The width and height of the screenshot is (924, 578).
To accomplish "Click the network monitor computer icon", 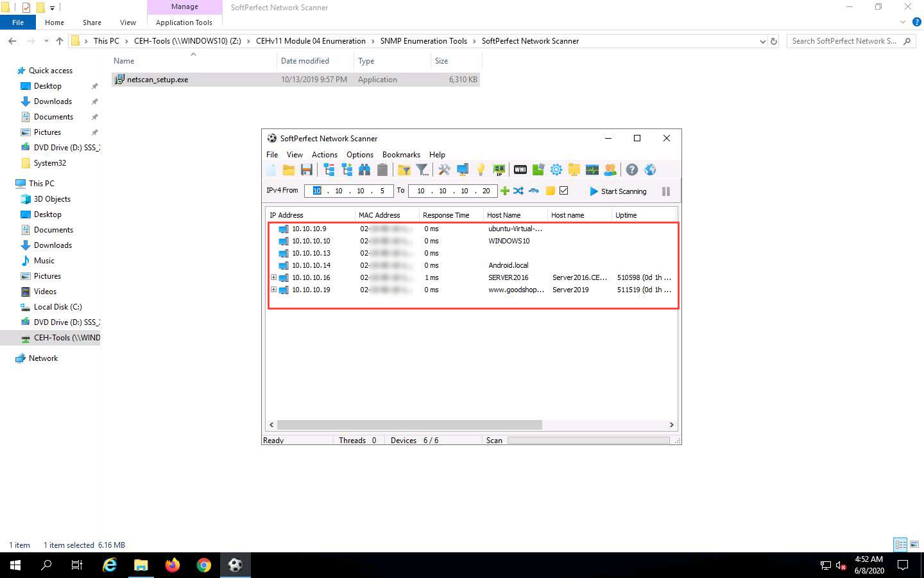I will [462, 170].
